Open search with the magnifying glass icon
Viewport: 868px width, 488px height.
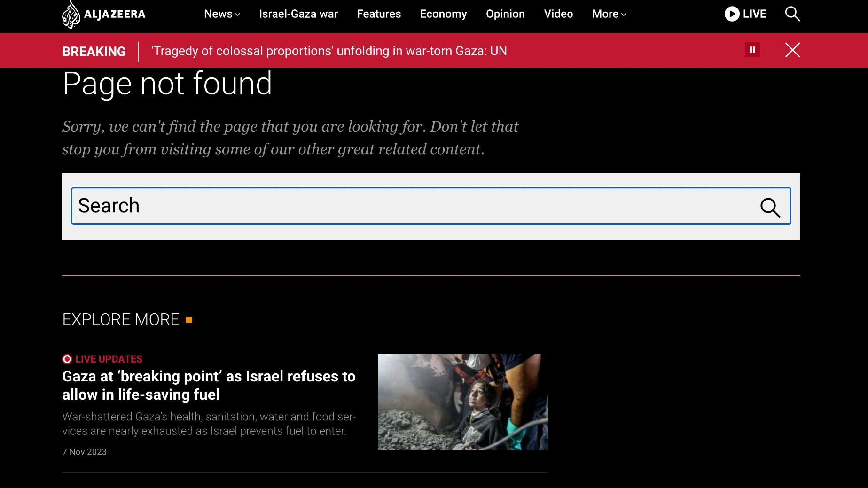[x=792, y=14]
